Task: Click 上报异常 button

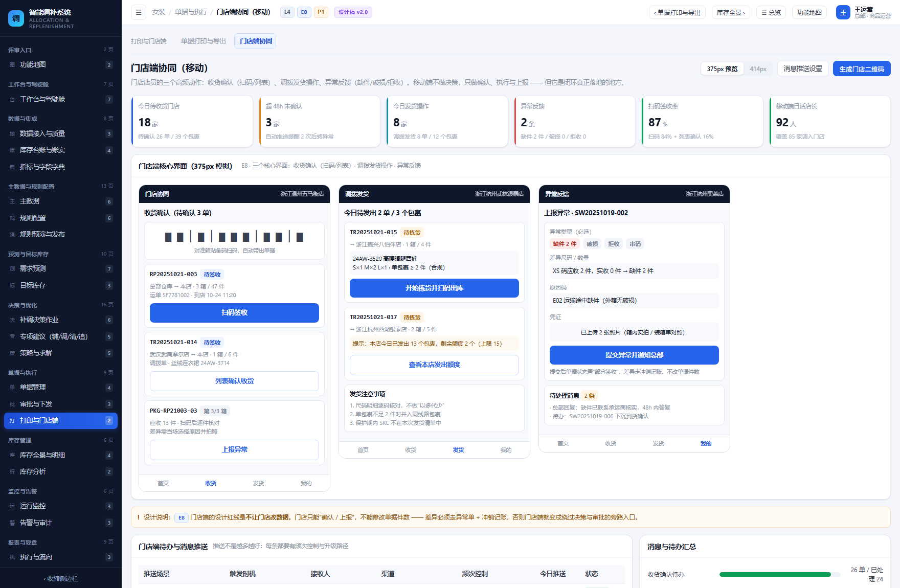Action: pos(234,450)
